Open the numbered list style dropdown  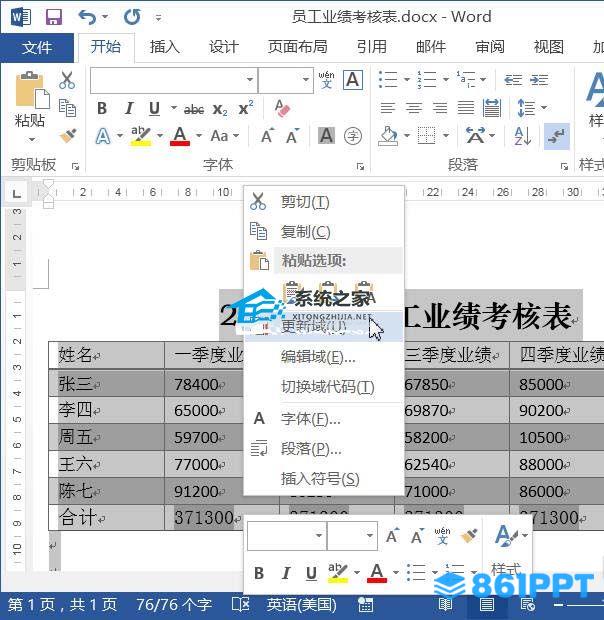[x=445, y=80]
